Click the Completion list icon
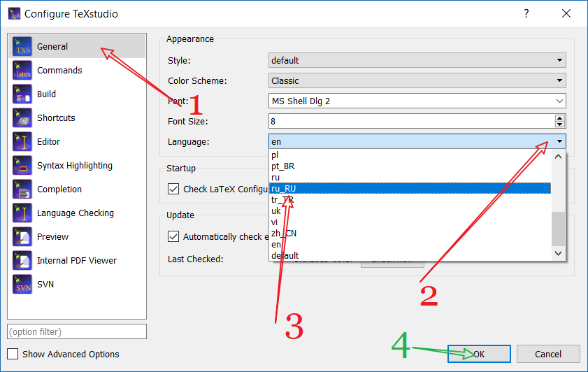Screen dimensions: 588x372 pos(22,189)
